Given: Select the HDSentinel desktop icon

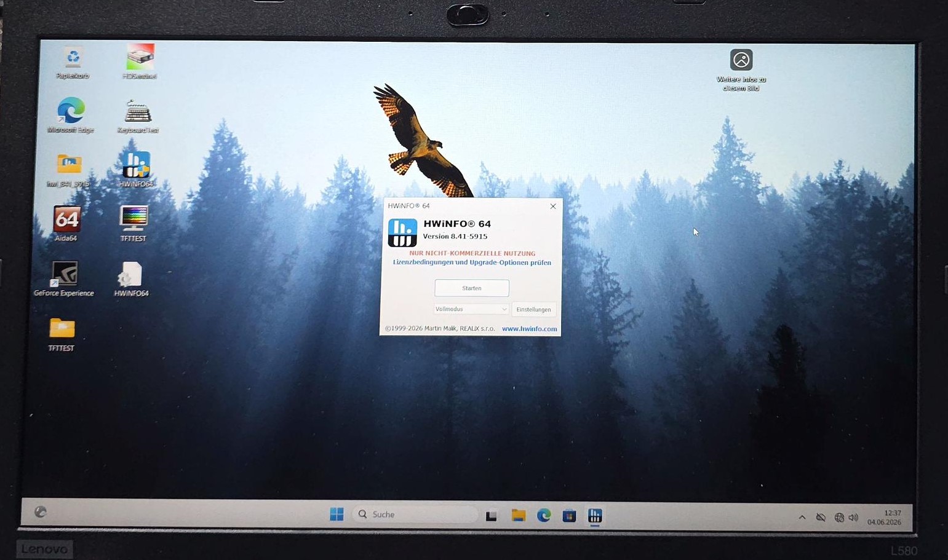Looking at the screenshot, I should pyautogui.click(x=140, y=61).
